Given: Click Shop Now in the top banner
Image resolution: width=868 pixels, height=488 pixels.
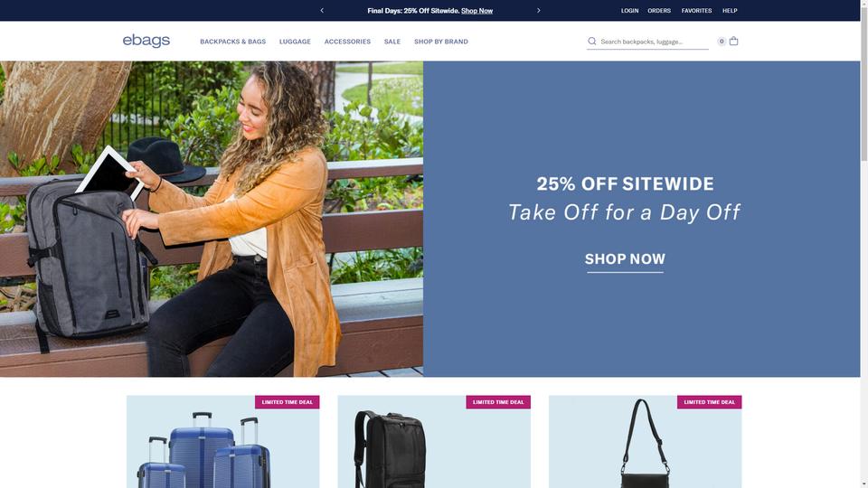Looking at the screenshot, I should tap(476, 11).
